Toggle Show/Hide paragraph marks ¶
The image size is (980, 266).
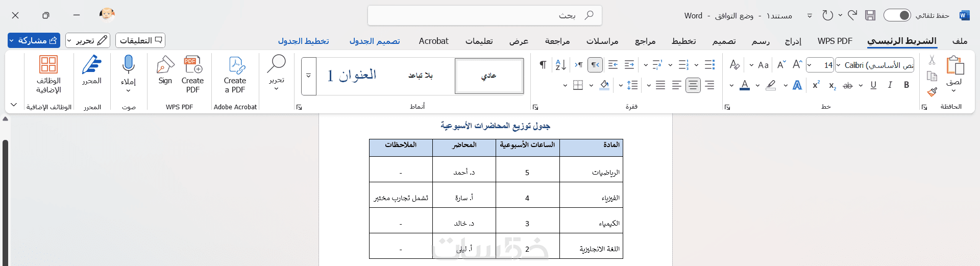pos(543,65)
